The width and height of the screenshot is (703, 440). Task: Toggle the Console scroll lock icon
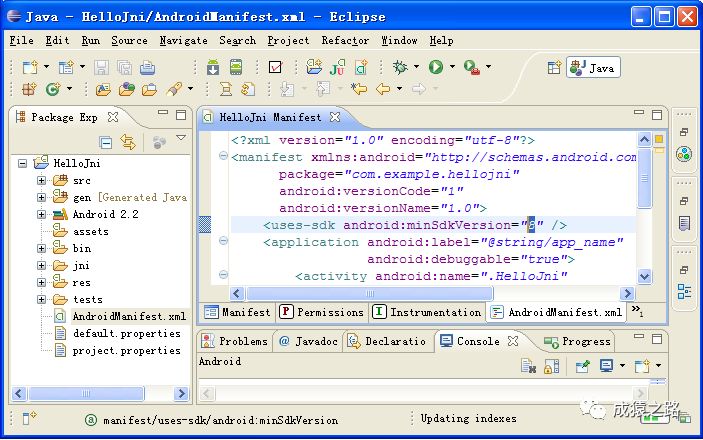pyautogui.click(x=551, y=366)
